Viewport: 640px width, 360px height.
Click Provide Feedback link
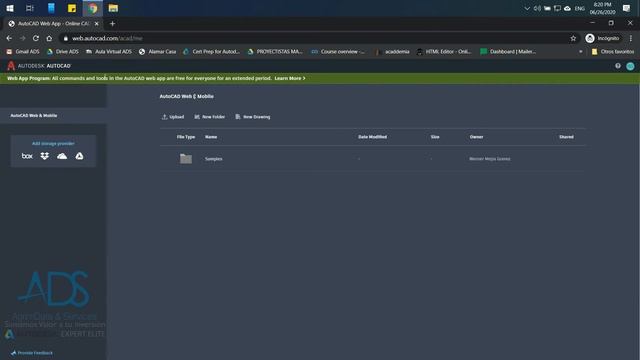click(32, 353)
